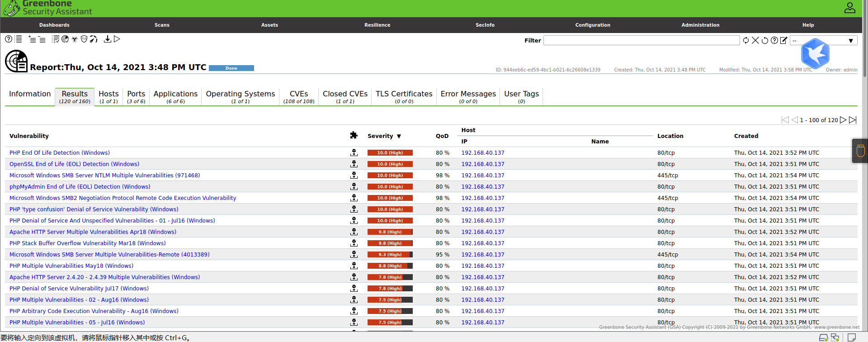Go to the next results page
The image size is (868, 342).
(843, 120)
